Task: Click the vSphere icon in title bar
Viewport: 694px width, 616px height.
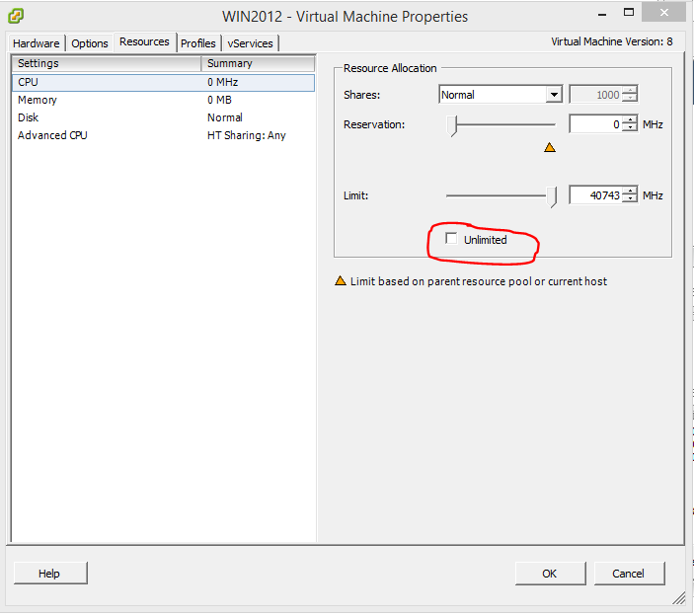Action: (17, 16)
